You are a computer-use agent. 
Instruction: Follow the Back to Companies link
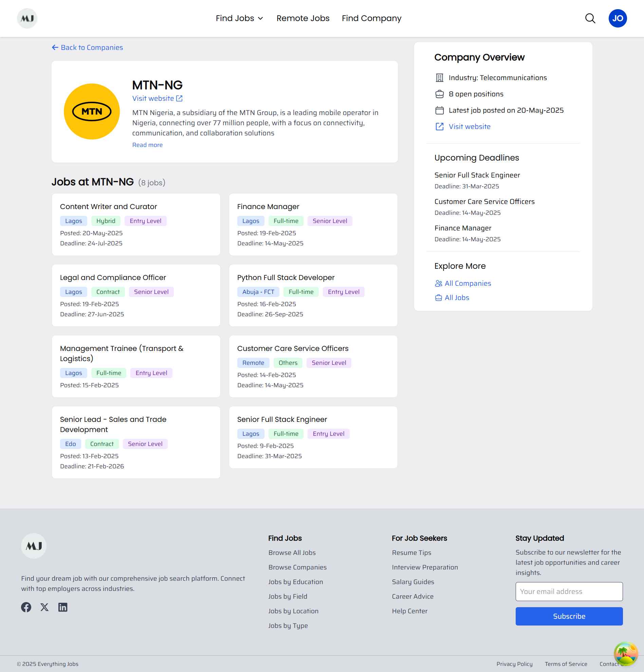(x=88, y=47)
